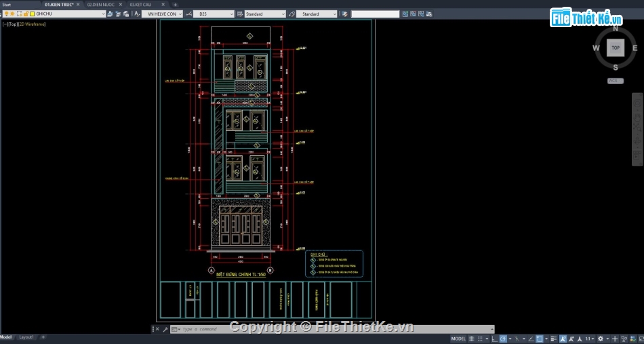The width and height of the screenshot is (644, 344).
Task: Click the Match Layer icon
Action: point(118,14)
